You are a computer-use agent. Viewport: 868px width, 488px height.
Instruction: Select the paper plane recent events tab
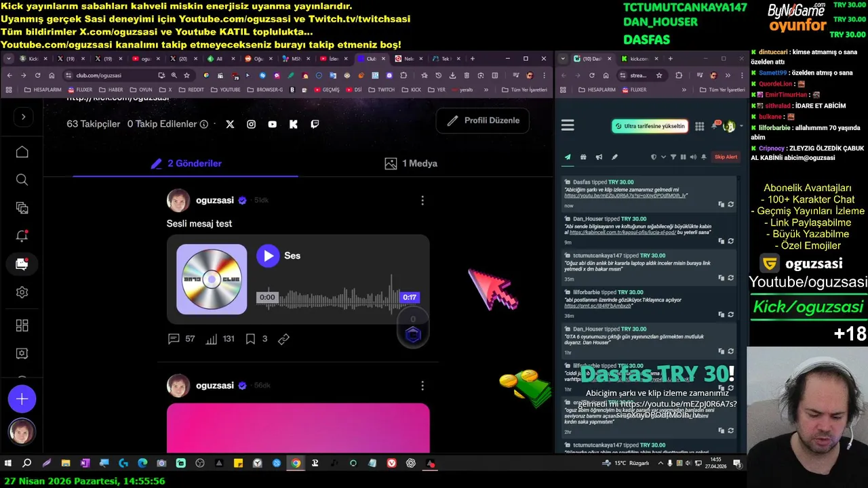[568, 157]
